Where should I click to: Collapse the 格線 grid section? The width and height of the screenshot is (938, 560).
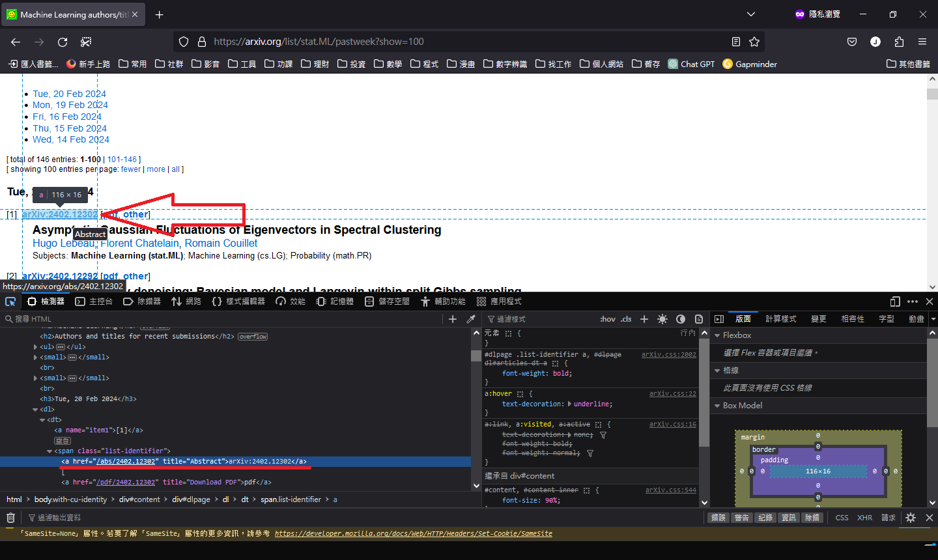click(717, 371)
